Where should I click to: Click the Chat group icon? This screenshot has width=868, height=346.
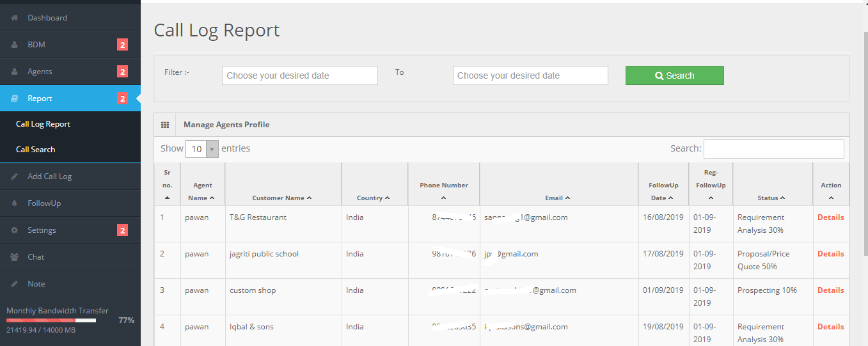tap(14, 257)
